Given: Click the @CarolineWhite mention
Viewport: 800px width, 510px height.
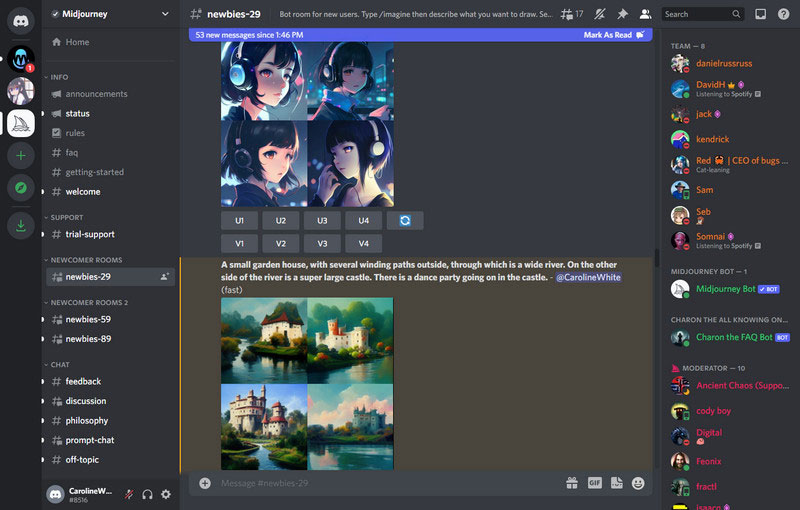Looking at the screenshot, I should point(588,277).
